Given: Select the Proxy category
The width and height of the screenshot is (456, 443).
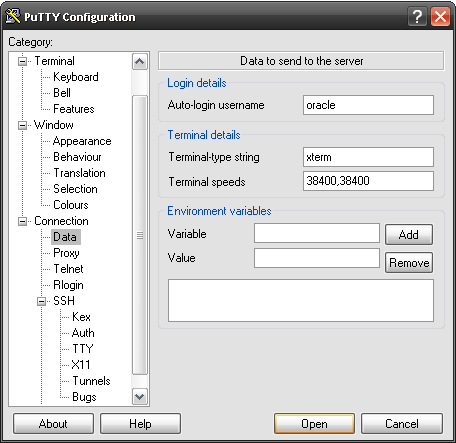Looking at the screenshot, I should pyautogui.click(x=66, y=253).
